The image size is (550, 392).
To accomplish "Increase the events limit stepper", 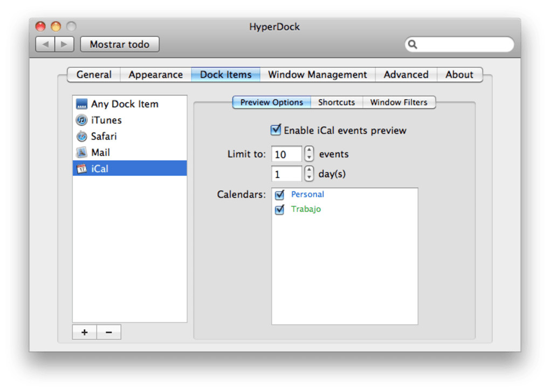I will pyautogui.click(x=309, y=150).
